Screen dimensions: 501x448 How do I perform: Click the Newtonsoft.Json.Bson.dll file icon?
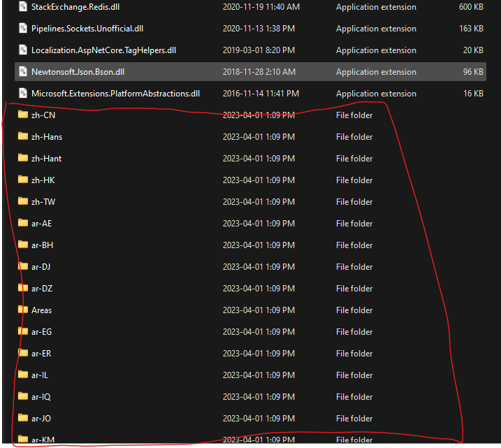(x=23, y=72)
